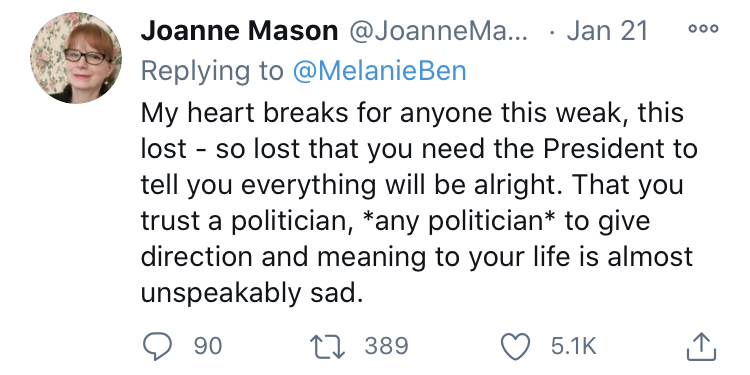The image size is (750, 375).
Task: Open the Jan 21 timestamp link
Action: click(x=607, y=31)
